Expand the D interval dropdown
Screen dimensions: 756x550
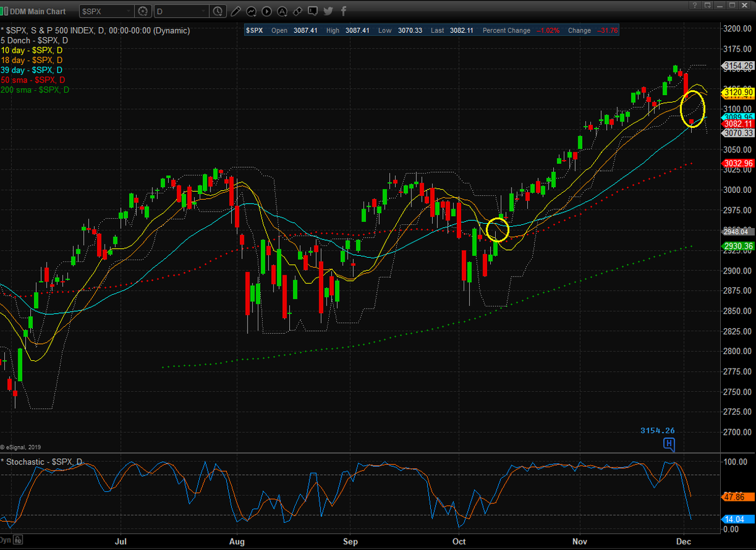[x=203, y=11]
